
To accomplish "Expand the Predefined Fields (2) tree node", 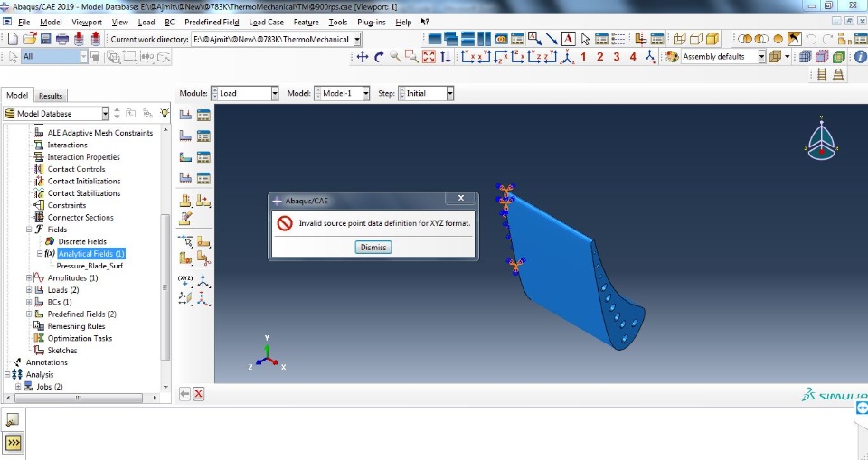I will coord(29,314).
